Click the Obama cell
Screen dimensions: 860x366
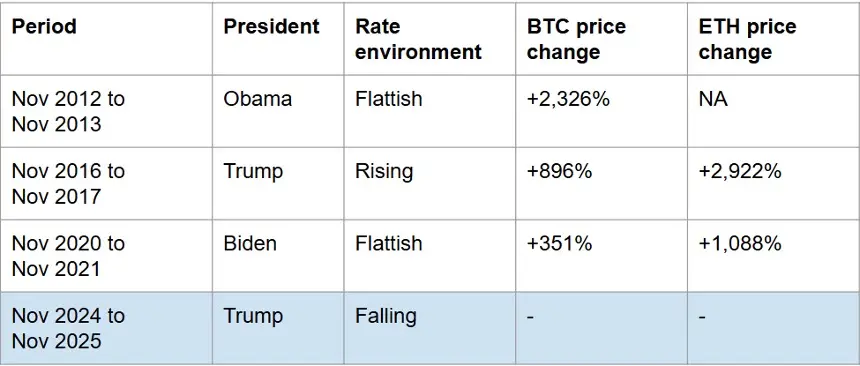[x=278, y=111]
